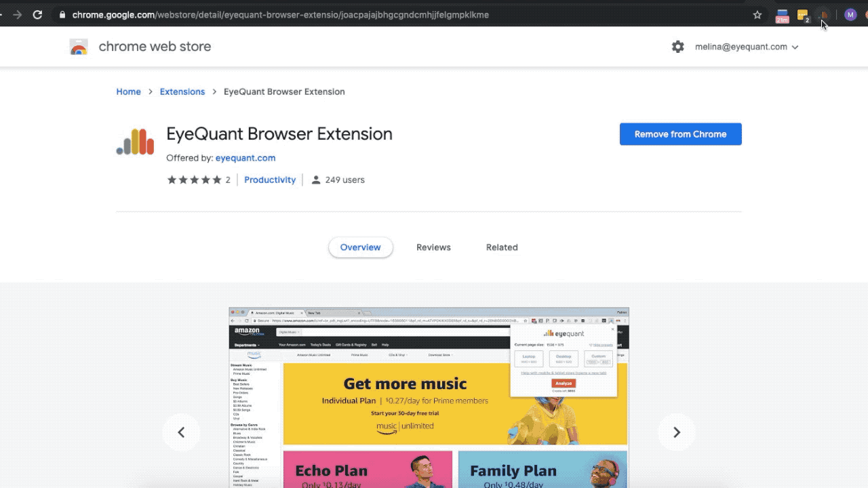
Task: Show next screenshot with right arrow
Action: tap(676, 432)
